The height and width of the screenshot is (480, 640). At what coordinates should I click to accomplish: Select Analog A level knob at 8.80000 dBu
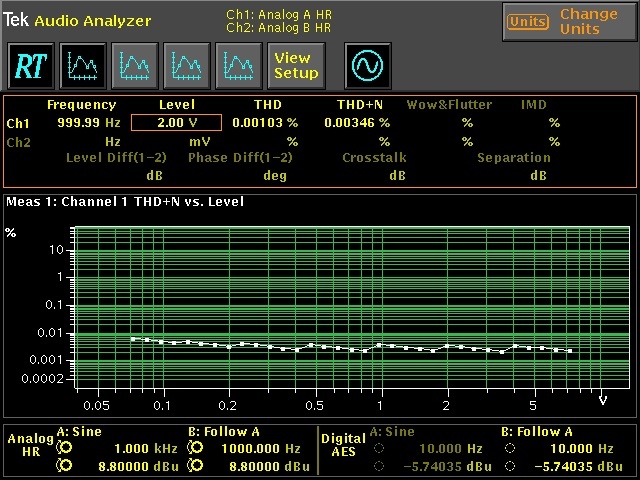coord(66,465)
